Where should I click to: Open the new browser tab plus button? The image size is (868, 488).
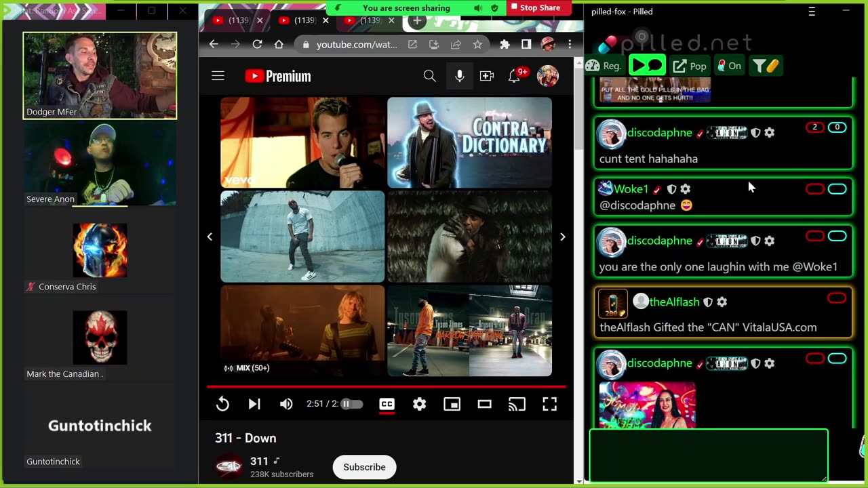tap(417, 20)
